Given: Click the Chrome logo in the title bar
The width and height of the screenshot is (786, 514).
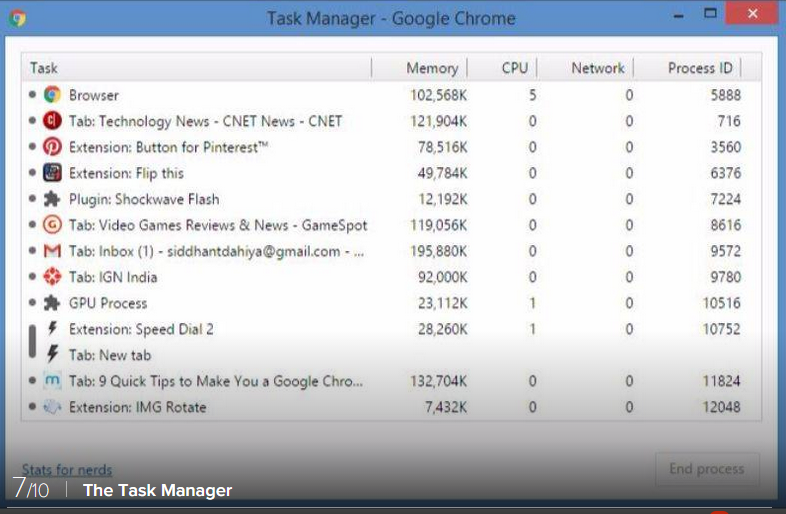Looking at the screenshot, I should coord(18,19).
